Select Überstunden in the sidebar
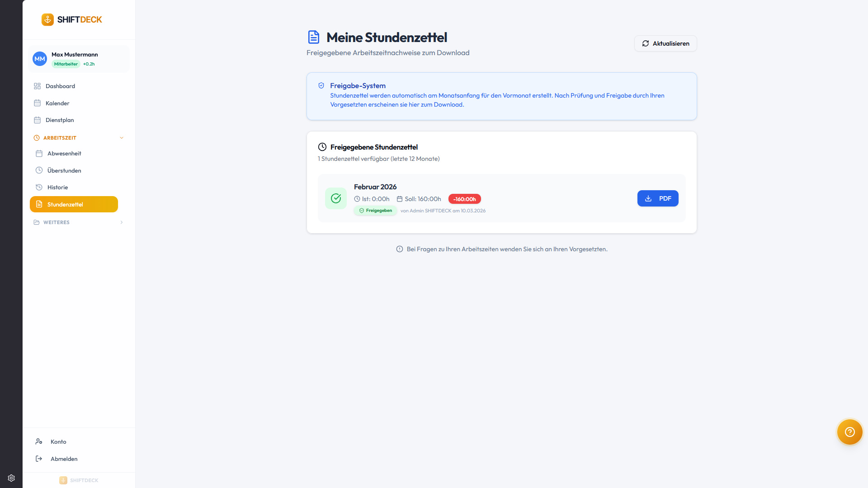This screenshot has height=488, width=868. tap(64, 171)
